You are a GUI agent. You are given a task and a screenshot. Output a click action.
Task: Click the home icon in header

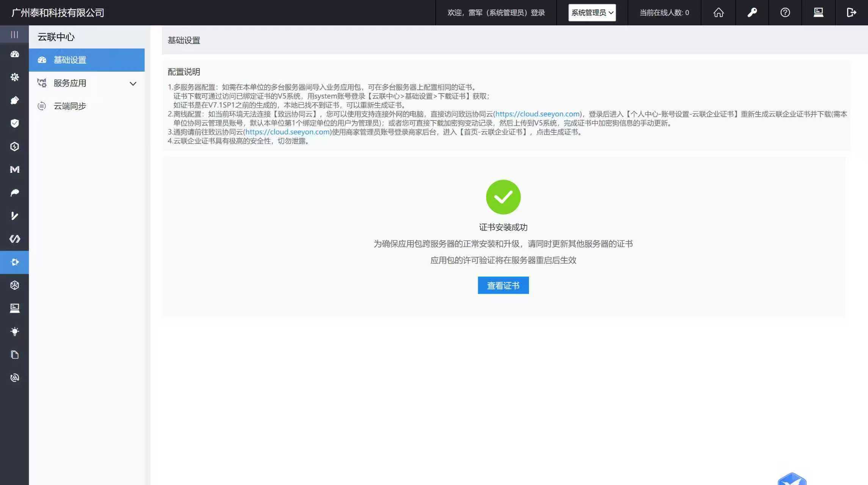tap(718, 13)
